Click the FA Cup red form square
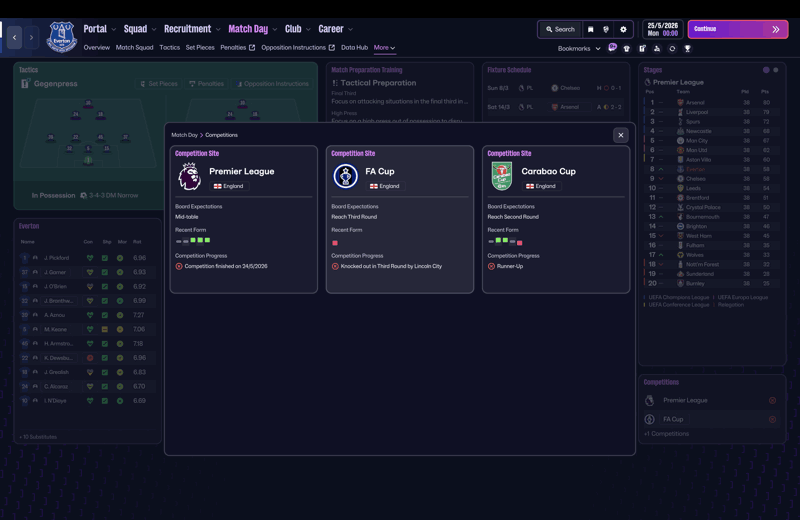 point(335,243)
